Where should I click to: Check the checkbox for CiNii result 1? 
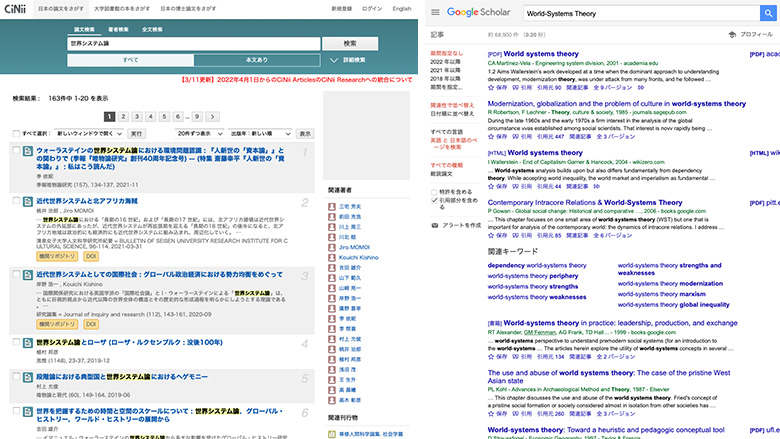pos(16,150)
